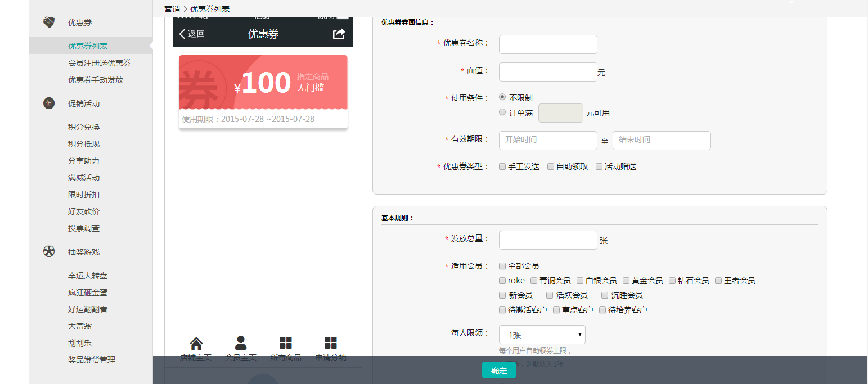Click the promotion activities sidebar icon
This screenshot has height=384, width=868.
point(49,103)
